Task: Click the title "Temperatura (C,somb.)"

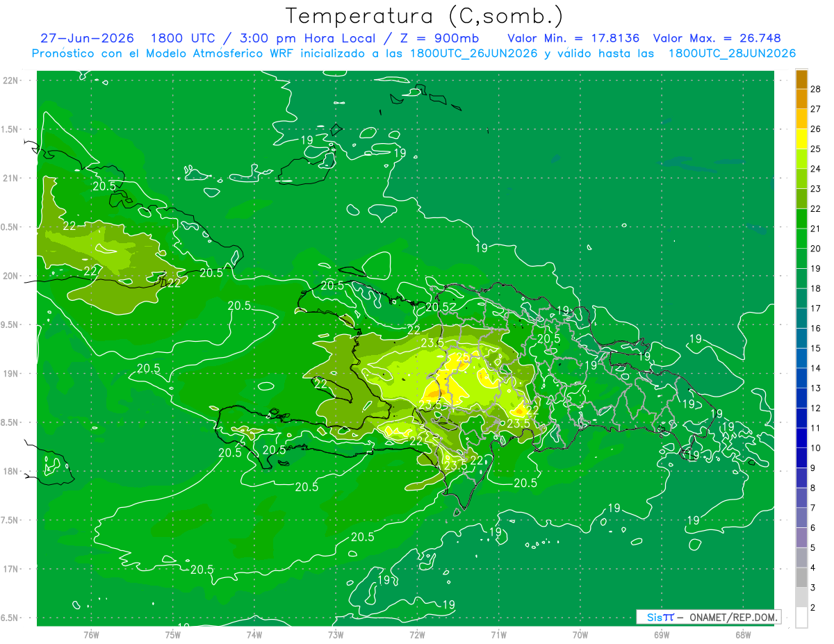Action: tap(425, 16)
